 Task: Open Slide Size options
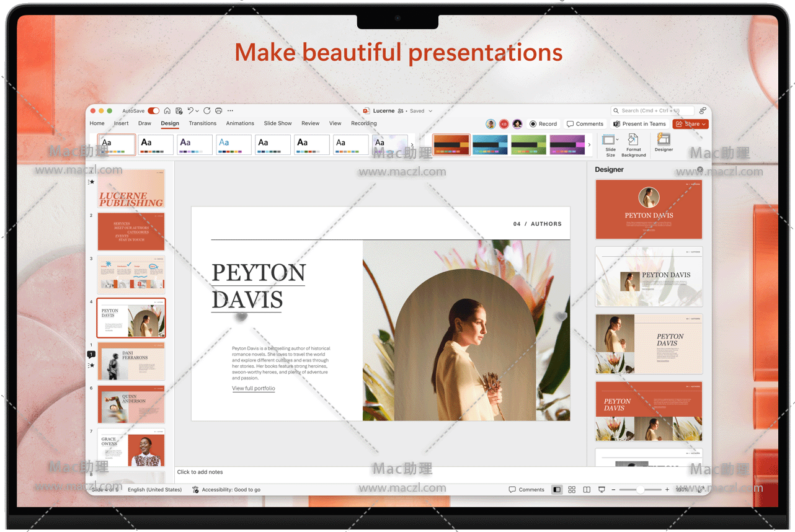611,145
